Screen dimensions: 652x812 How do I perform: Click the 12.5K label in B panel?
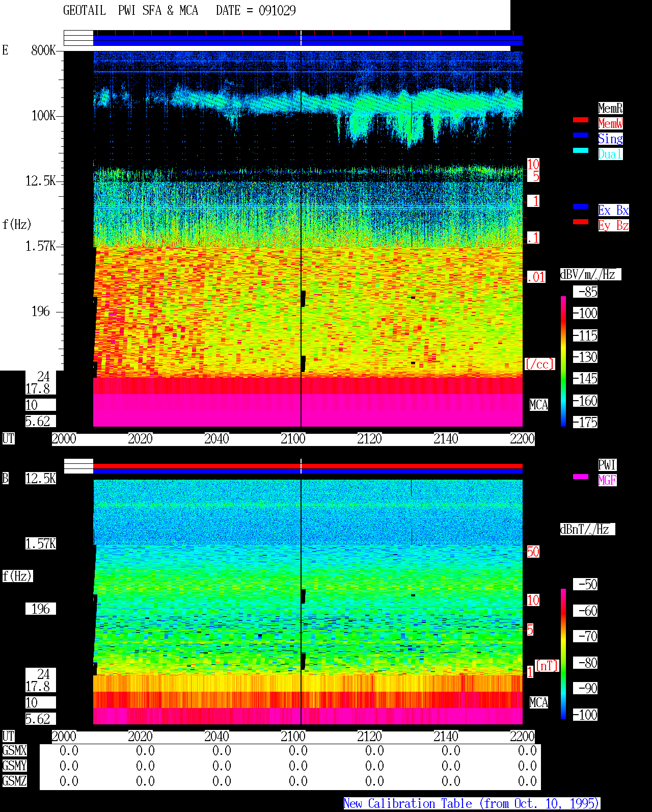(x=41, y=478)
